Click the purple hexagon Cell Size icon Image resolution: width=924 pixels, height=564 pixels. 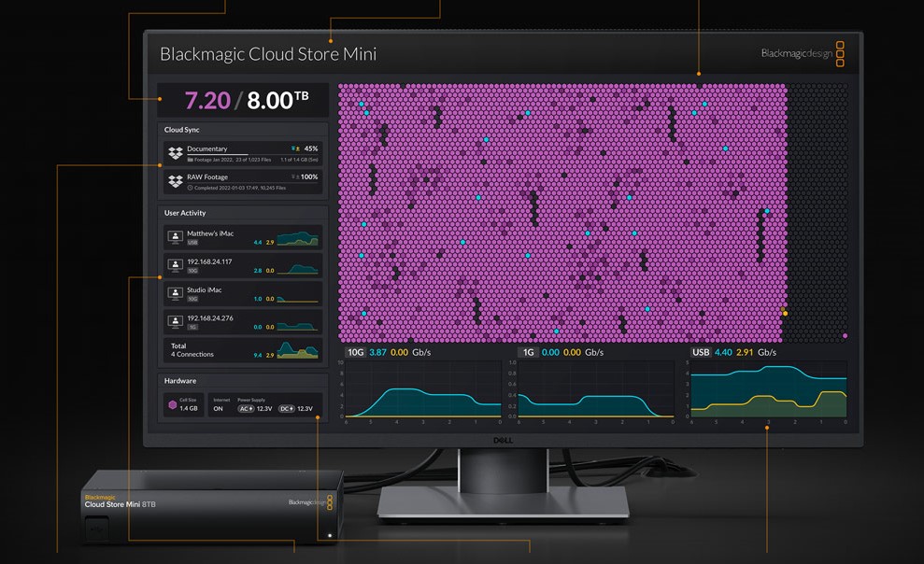[173, 404]
